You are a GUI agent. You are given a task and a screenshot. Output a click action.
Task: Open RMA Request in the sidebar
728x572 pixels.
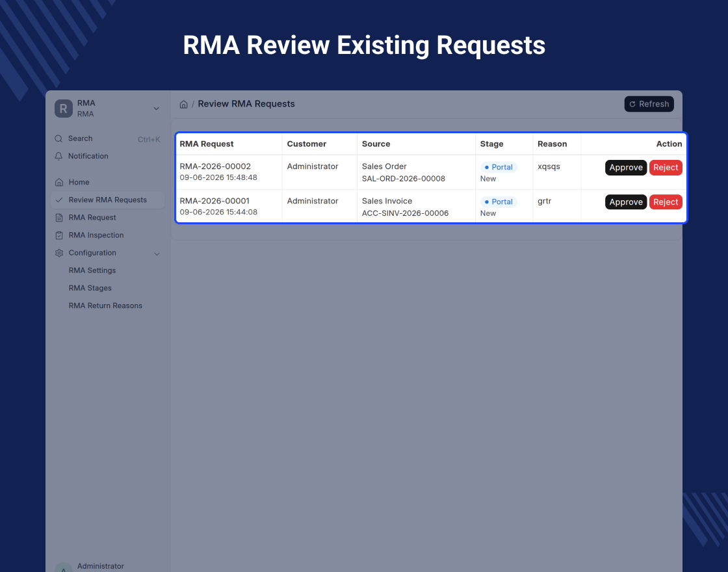pyautogui.click(x=108, y=218)
